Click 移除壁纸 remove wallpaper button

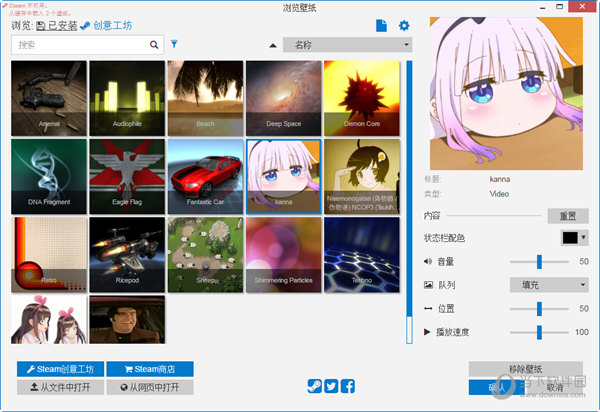click(525, 369)
